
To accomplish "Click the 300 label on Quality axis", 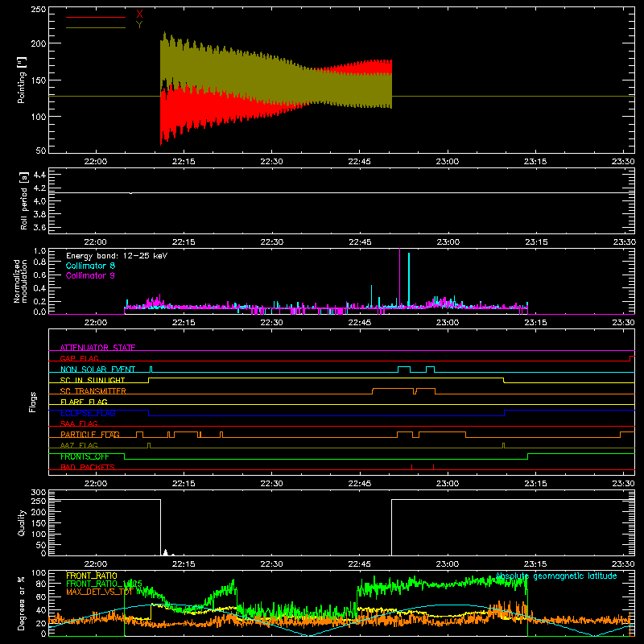I will click(39, 493).
